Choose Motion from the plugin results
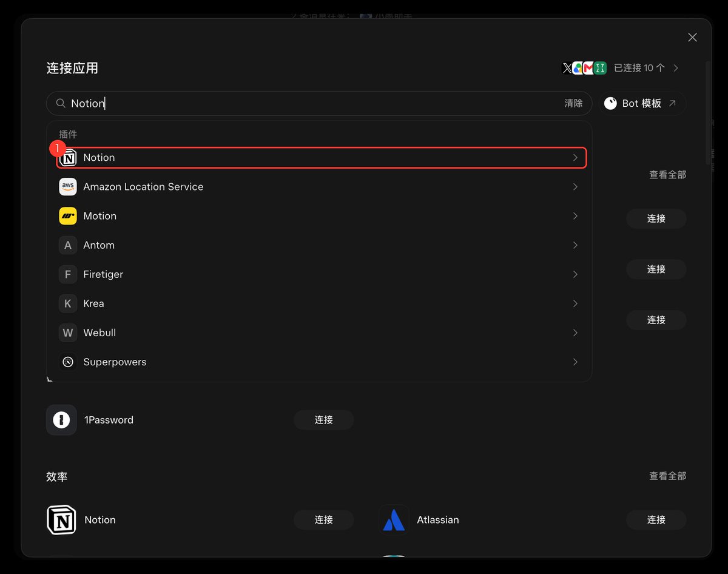 pyautogui.click(x=99, y=216)
